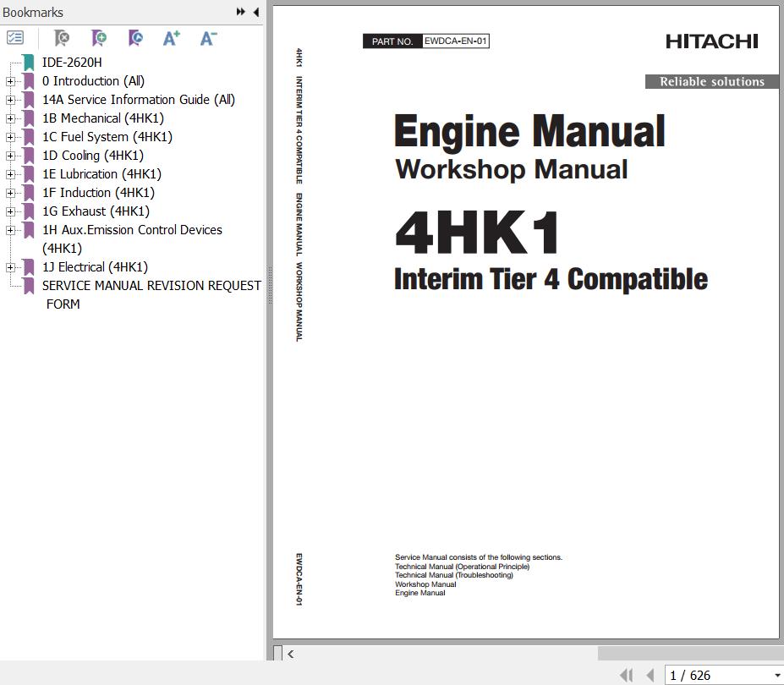Click bookmark icon beside 1H Aux.Emission Control Devices
Image resolution: width=784 pixels, height=685 pixels.
(29, 230)
